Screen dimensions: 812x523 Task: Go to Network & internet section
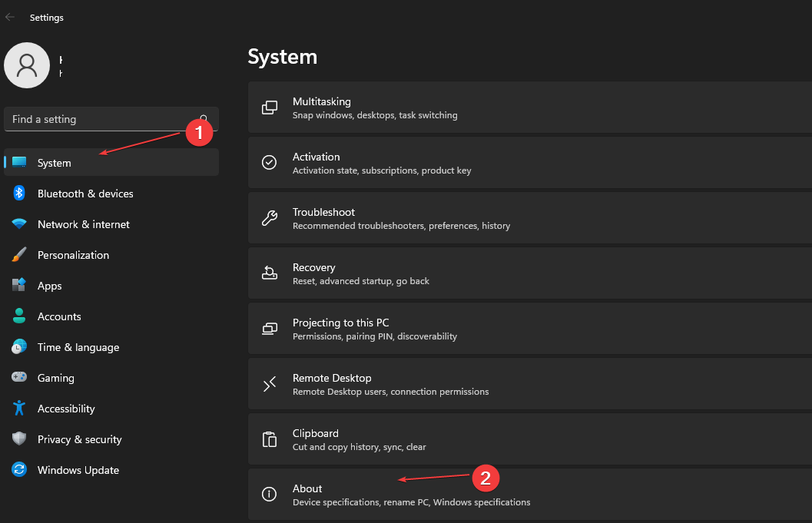coord(84,224)
